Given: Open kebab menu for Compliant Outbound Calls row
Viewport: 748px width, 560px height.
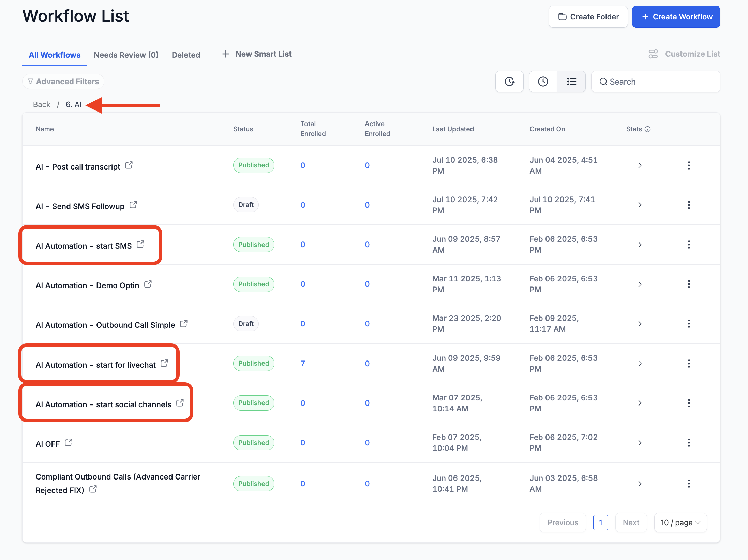Looking at the screenshot, I should pyautogui.click(x=689, y=484).
